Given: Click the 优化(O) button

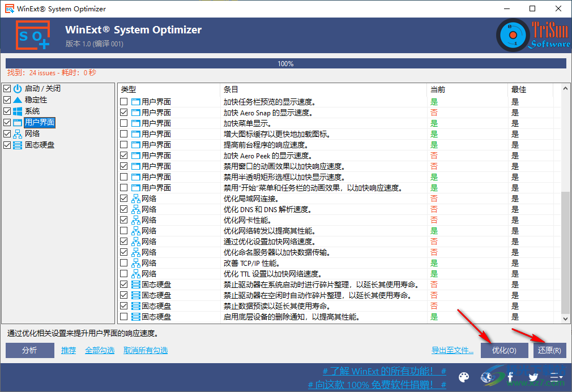Looking at the screenshot, I should 503,350.
